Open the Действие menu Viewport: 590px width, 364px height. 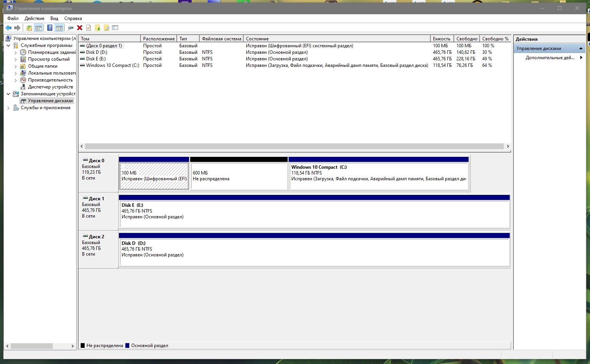pos(34,18)
